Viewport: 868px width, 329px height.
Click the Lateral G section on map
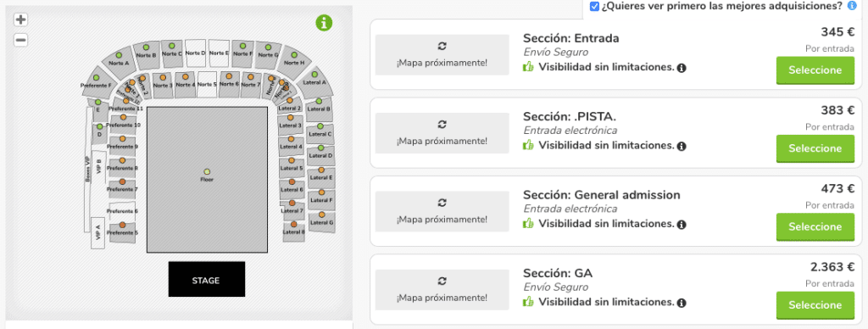321,220
